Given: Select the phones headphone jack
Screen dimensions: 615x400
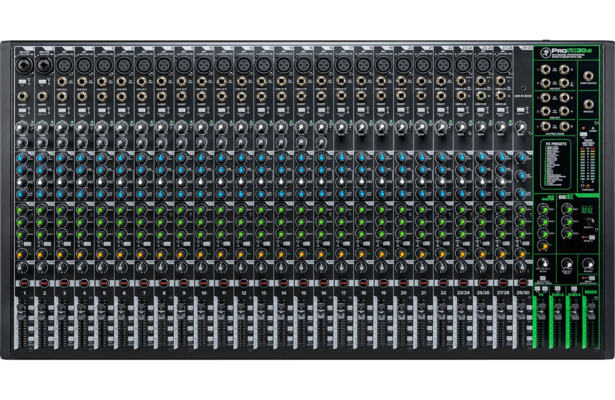Looking at the screenshot, I should coord(588,104).
